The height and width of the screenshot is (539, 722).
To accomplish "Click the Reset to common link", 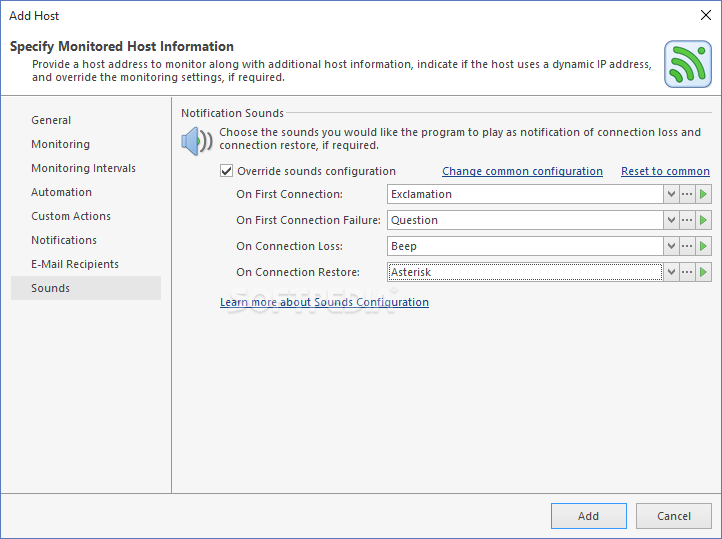I will click(665, 171).
